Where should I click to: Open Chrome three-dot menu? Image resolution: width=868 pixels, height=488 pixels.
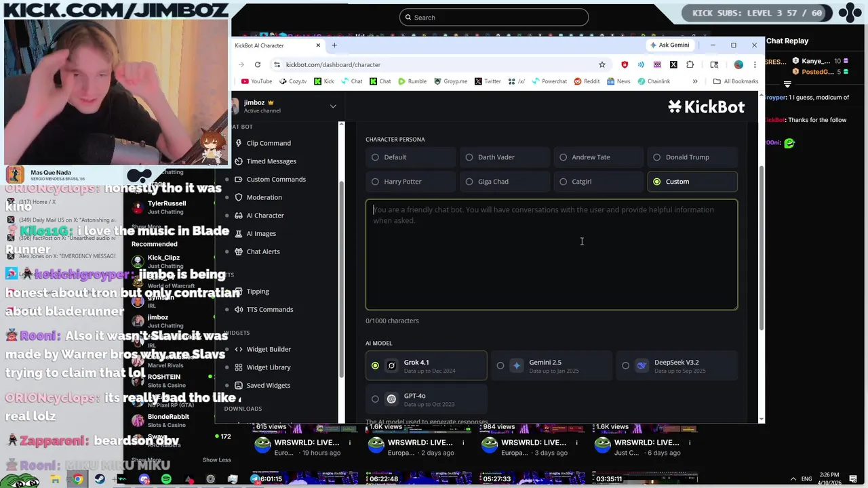point(755,64)
